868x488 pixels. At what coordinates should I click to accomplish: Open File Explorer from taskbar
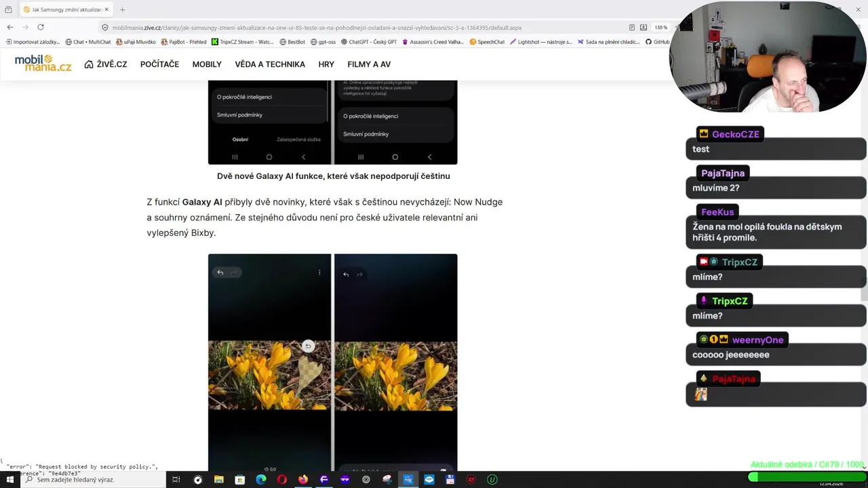pyautogui.click(x=219, y=480)
